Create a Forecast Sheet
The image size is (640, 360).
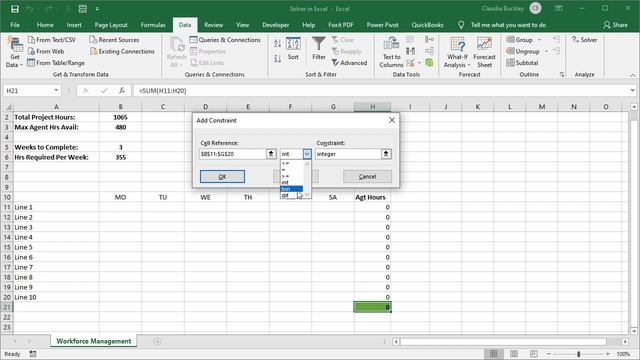[x=484, y=52]
